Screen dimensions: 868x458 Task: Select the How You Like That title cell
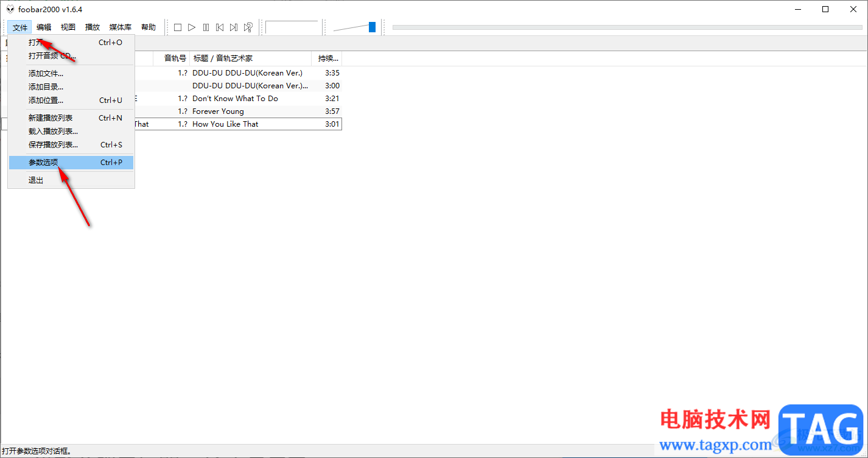(225, 124)
